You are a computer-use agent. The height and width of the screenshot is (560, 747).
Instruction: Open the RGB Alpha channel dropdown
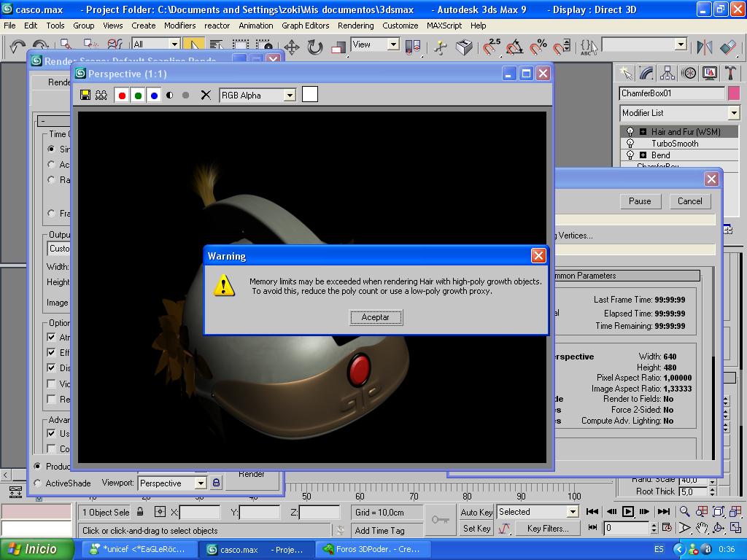[x=290, y=96]
